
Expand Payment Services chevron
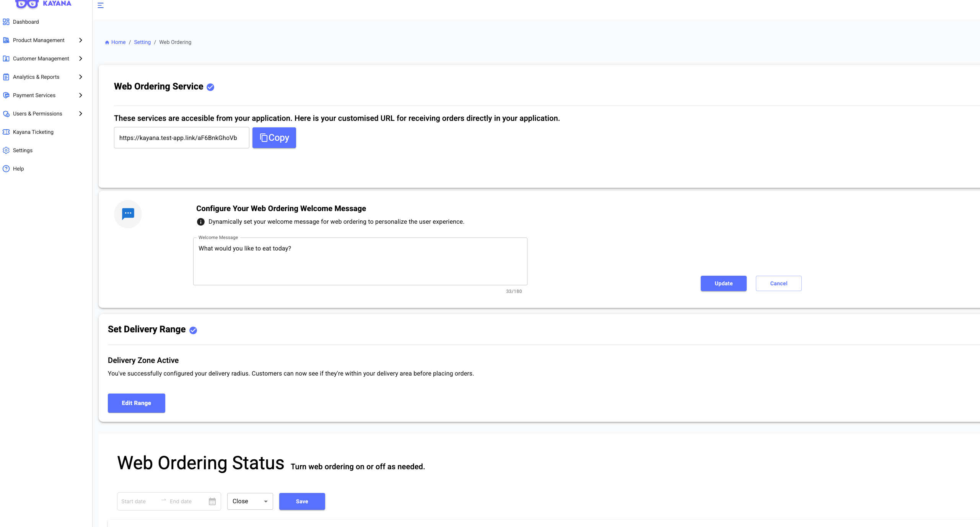[81, 95]
